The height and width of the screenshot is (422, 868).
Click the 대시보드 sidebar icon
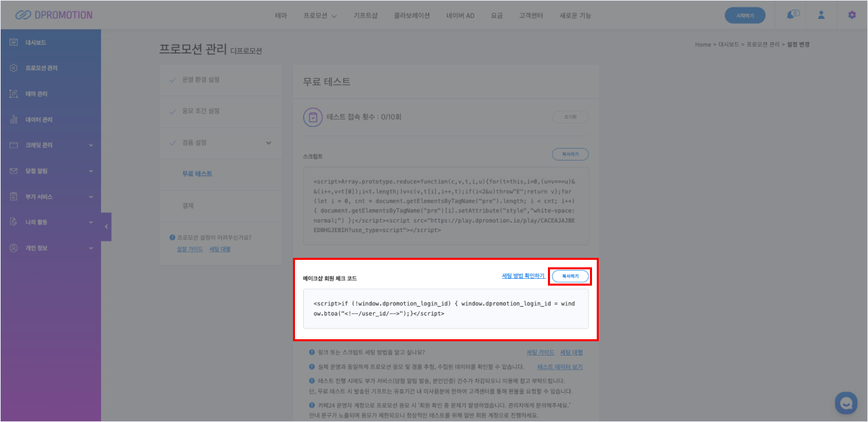tap(14, 43)
